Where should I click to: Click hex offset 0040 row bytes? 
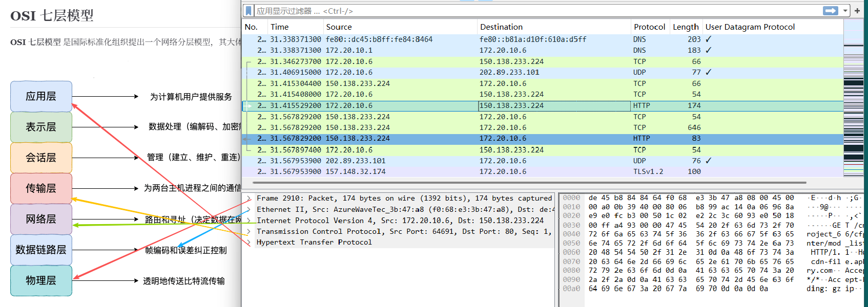691,234
